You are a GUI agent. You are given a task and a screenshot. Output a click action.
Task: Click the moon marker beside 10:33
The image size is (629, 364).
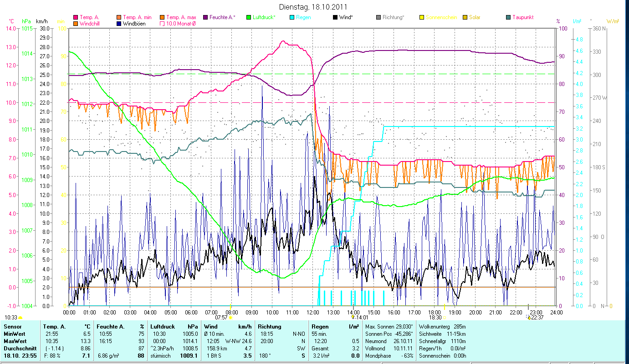click(20, 318)
